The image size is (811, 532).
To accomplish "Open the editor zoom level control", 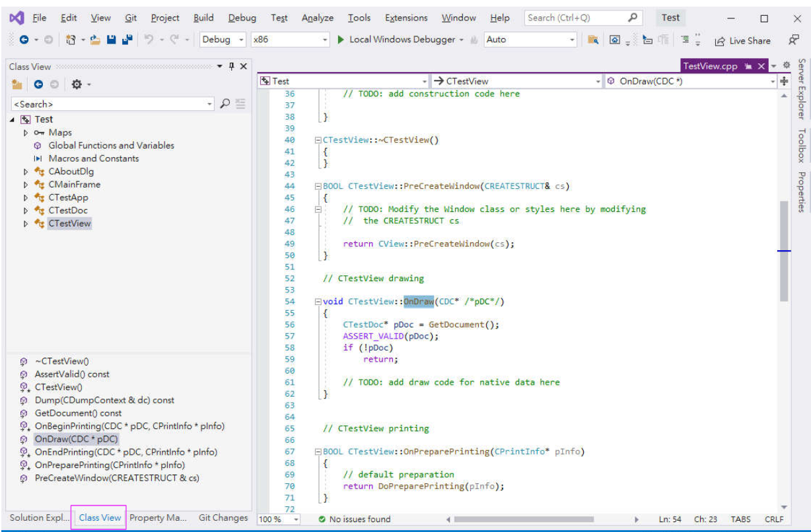I will click(x=277, y=519).
